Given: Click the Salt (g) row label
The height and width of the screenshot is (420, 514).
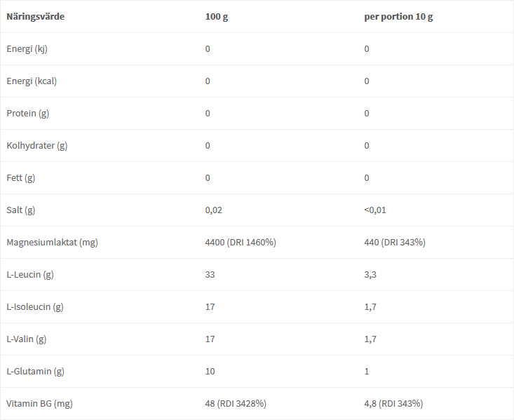Looking at the screenshot, I should (20, 210).
